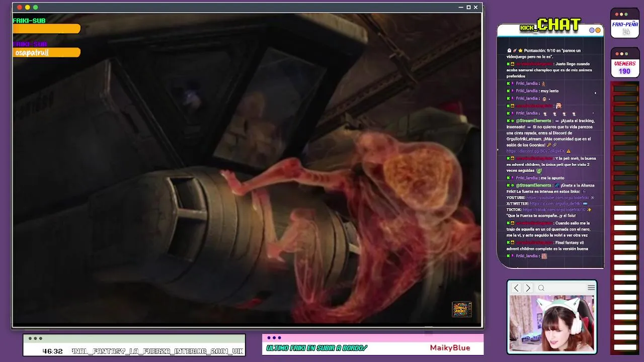Click the back arrow in the webcam widget
Image resolution: width=644 pixels, height=362 pixels.
[x=516, y=288]
